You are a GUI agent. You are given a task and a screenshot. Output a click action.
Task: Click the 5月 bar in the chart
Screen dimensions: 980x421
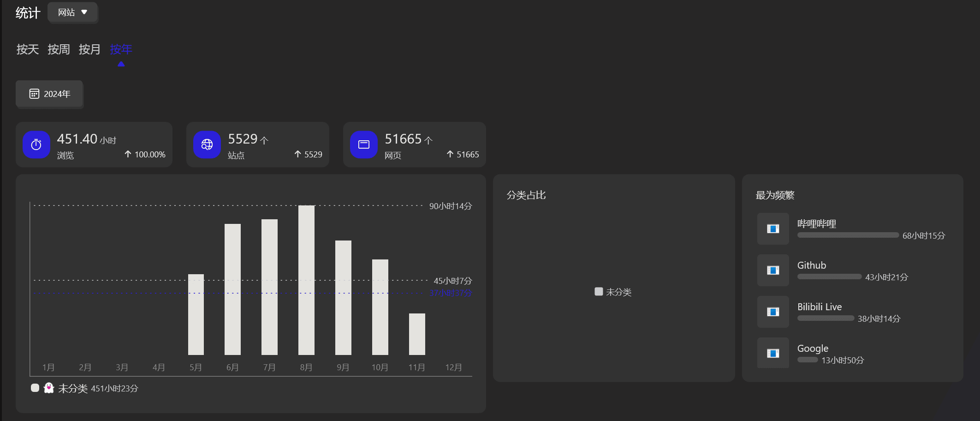point(196,314)
